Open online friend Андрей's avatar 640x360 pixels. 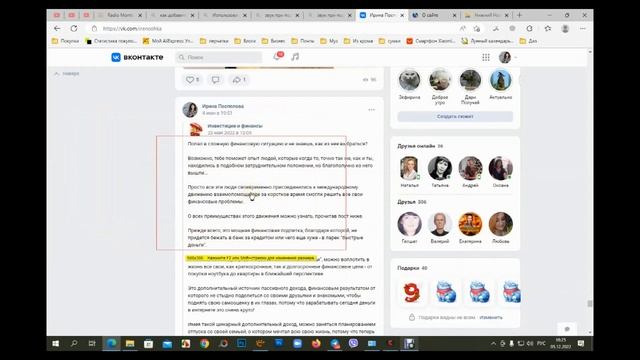[470, 168]
